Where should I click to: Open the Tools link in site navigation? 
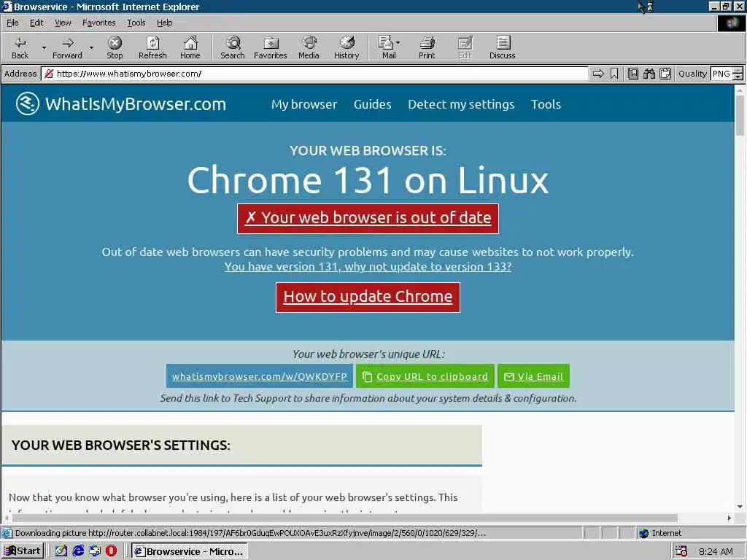(546, 104)
